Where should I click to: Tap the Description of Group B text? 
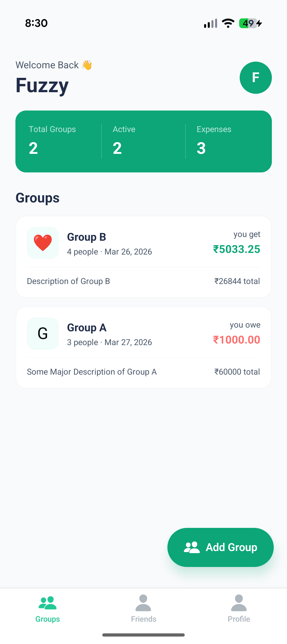(x=68, y=281)
